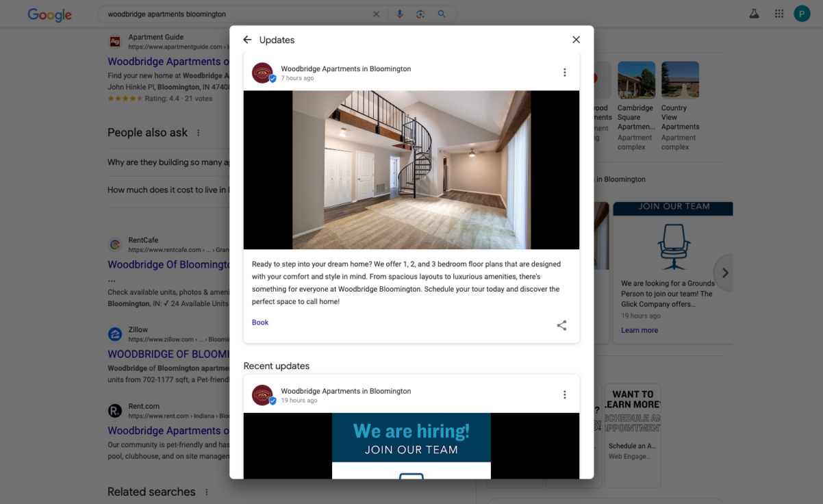View the Cambridge Square Apartments thumbnail
823x504 pixels.
636,79
